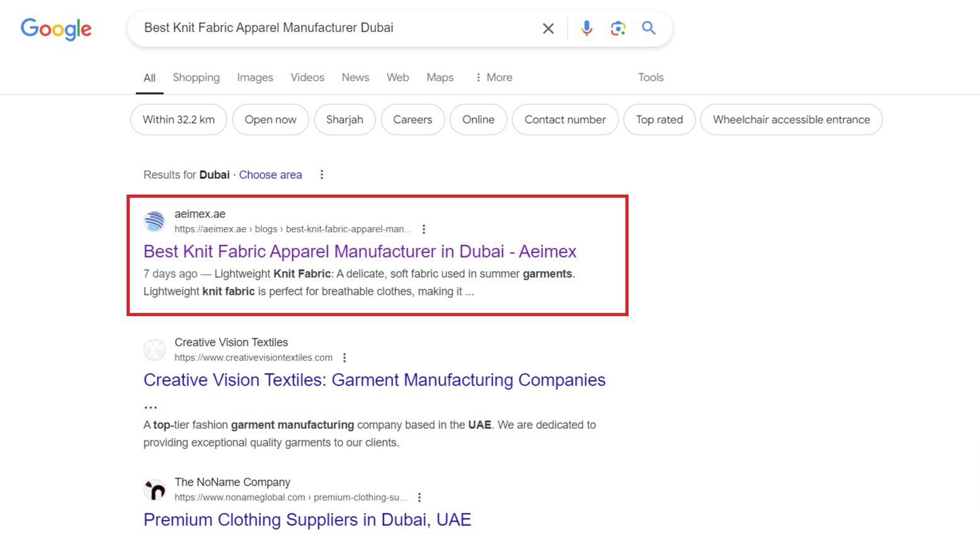Screen dimensions: 980x534
Task: Open Google Lens image search
Action: (x=618, y=28)
